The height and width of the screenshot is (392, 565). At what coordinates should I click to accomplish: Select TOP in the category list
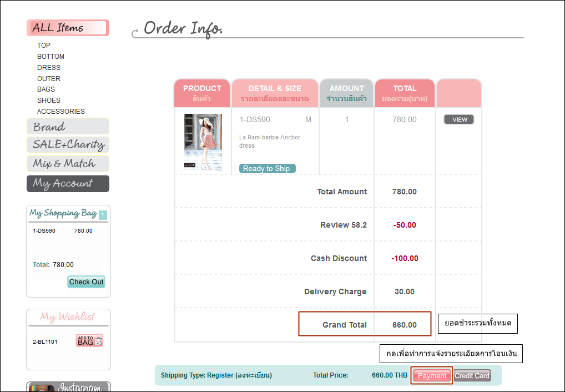[44, 46]
